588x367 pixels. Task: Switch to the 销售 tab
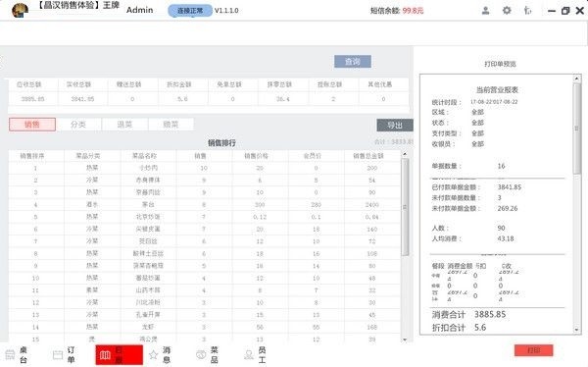click(32, 125)
